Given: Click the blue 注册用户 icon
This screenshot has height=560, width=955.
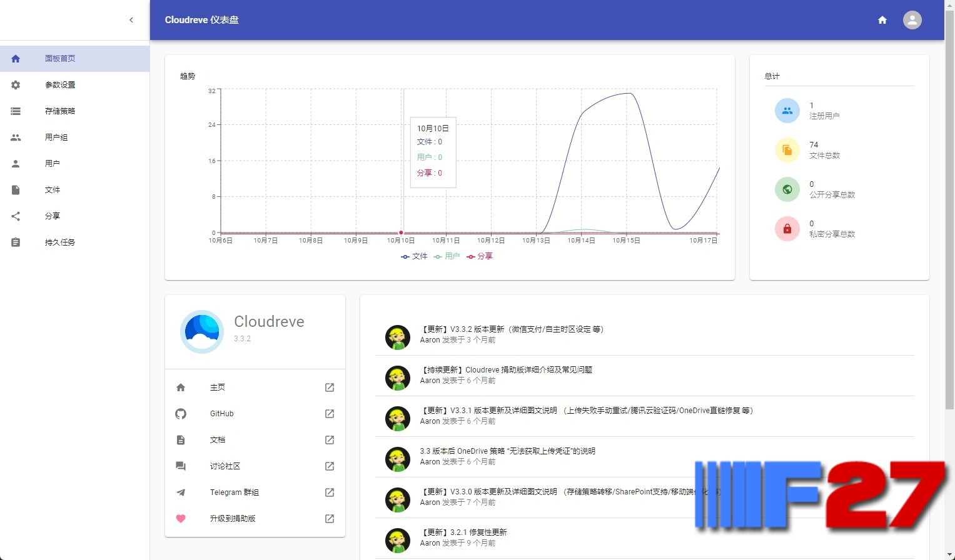Looking at the screenshot, I should 787,111.
